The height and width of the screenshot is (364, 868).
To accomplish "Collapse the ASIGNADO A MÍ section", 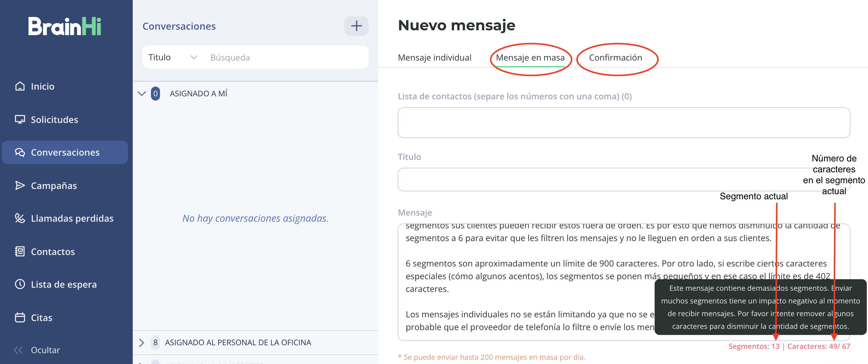I will (142, 93).
